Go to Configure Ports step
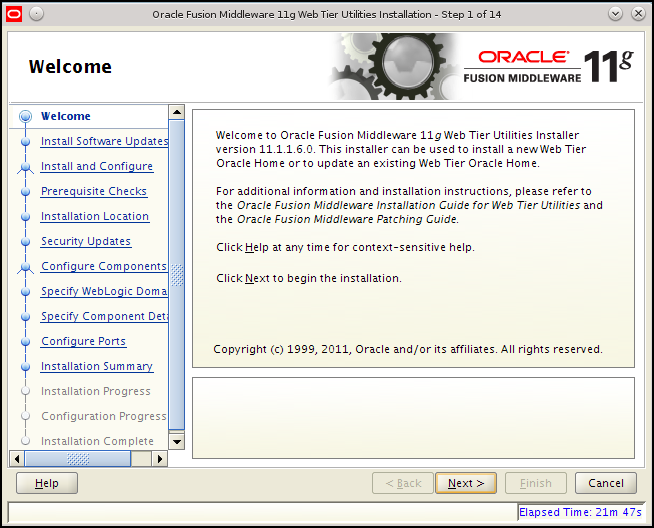The width and height of the screenshot is (654, 528). [83, 342]
